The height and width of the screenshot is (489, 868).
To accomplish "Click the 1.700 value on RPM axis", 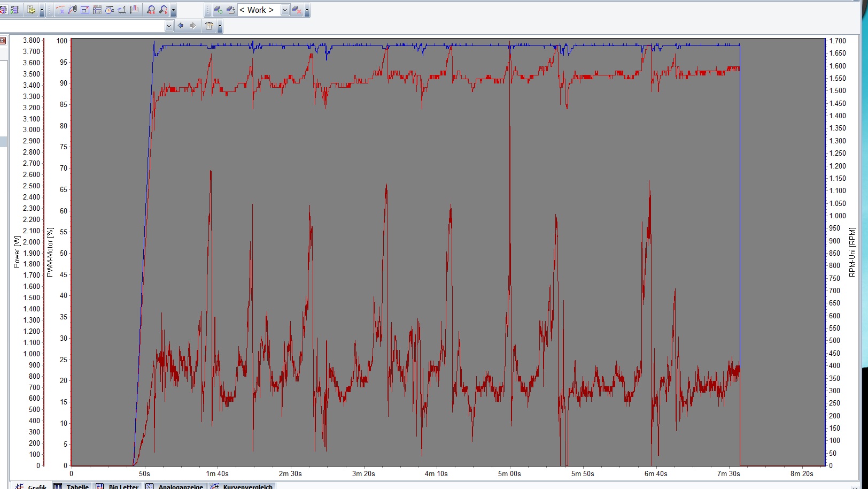I will pos(838,41).
